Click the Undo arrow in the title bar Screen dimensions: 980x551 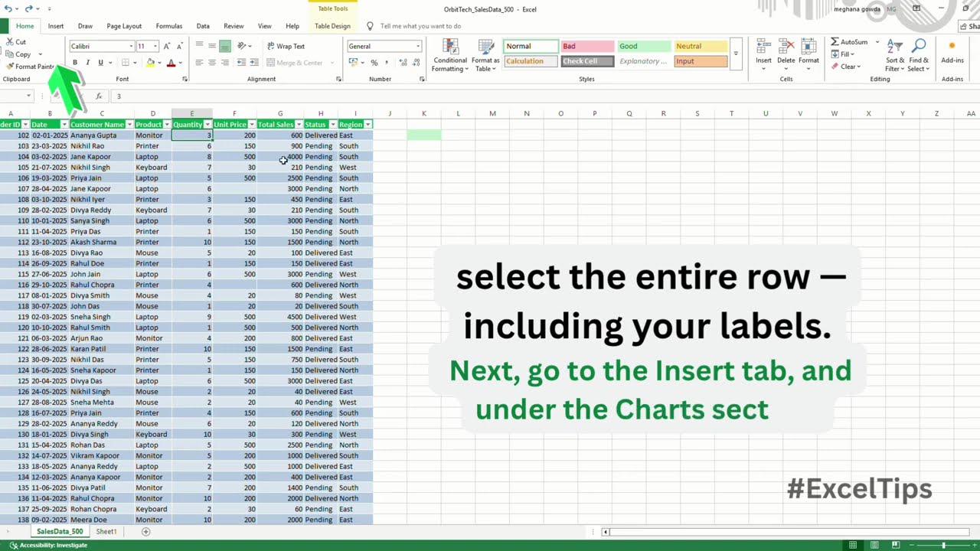pos(7,8)
